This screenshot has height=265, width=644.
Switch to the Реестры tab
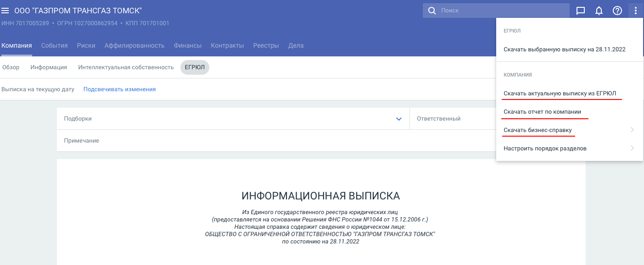(x=266, y=45)
